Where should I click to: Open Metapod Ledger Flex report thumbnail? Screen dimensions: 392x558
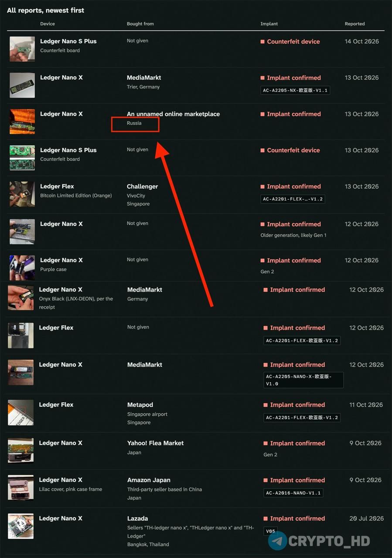pyautogui.click(x=20, y=413)
